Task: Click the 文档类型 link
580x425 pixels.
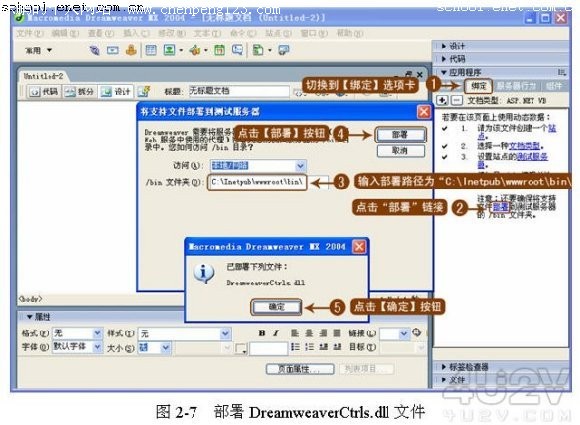Action: click(x=524, y=146)
